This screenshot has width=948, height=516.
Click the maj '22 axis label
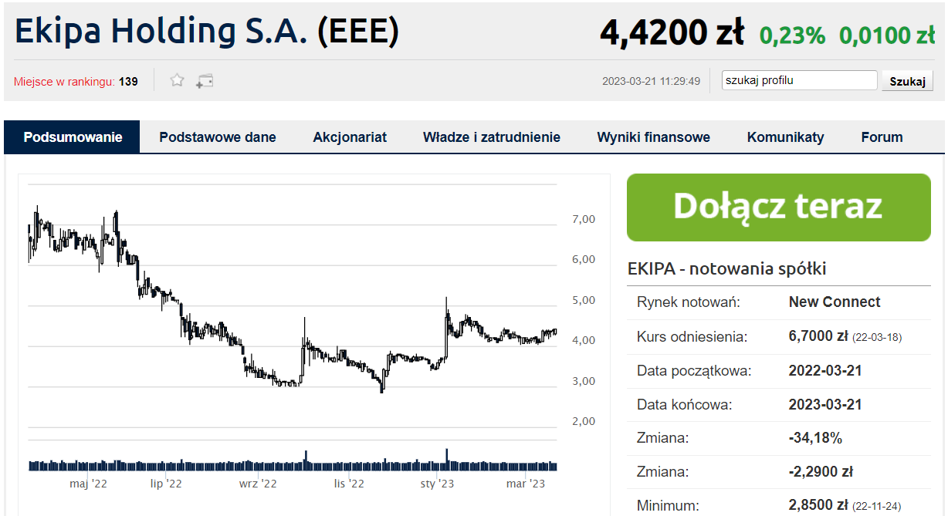(88, 483)
